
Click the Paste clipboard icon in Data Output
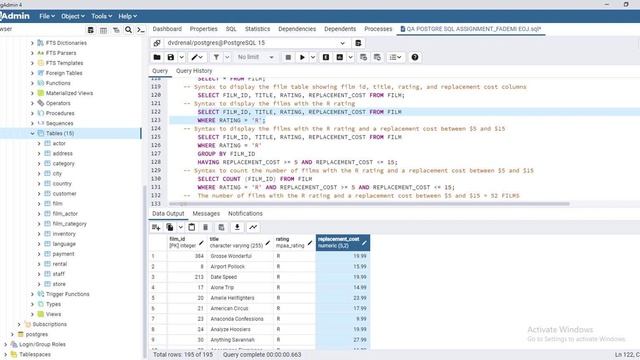(x=191, y=227)
